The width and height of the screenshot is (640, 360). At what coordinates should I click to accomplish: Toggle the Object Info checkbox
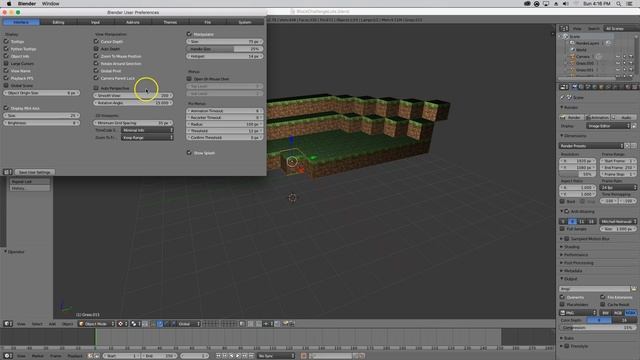[x=6, y=56]
